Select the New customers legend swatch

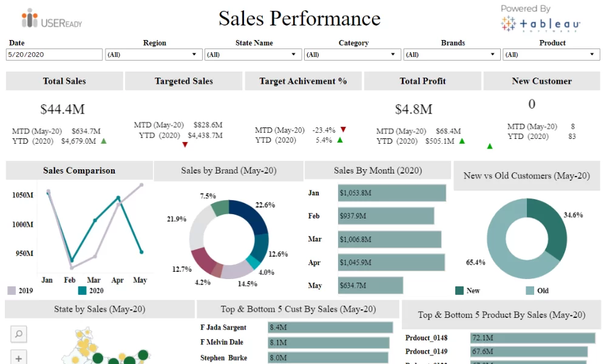(459, 291)
